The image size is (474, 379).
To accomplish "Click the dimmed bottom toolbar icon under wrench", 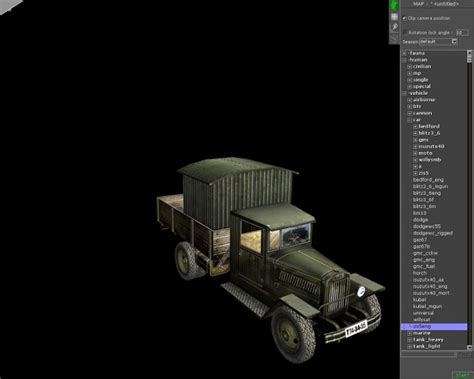I will [394, 38].
